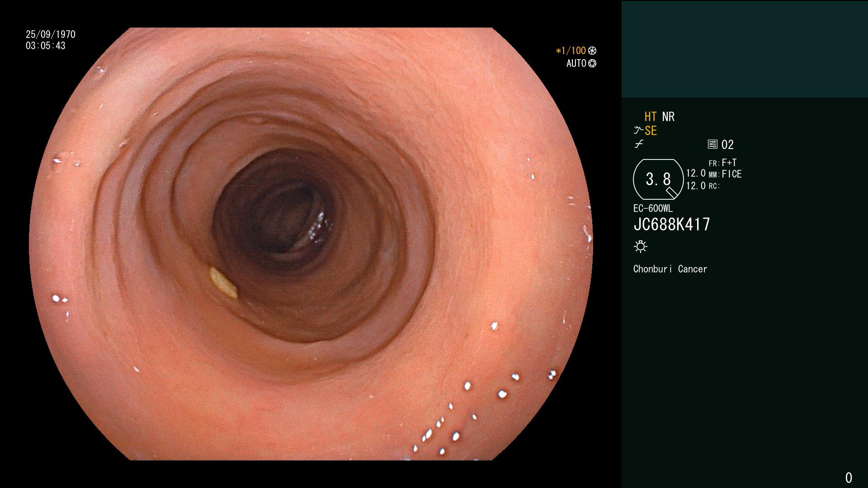868x488 pixels.
Task: Click the tone curve icon below SE
Action: 639,144
